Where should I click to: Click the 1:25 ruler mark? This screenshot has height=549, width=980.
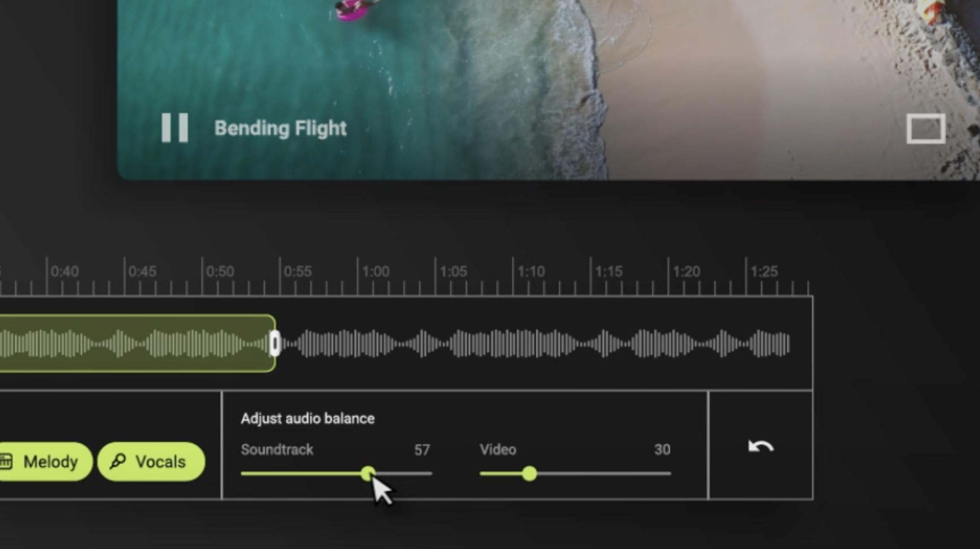[x=764, y=272]
